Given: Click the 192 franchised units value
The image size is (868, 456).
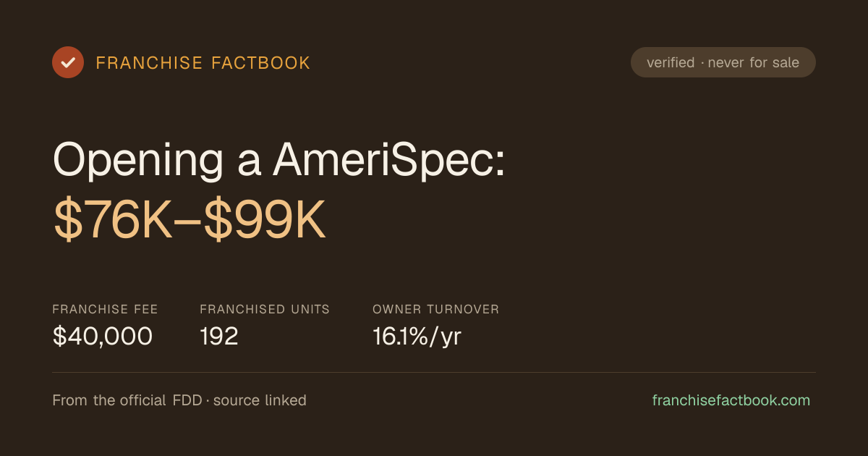Looking at the screenshot, I should pos(219,337).
